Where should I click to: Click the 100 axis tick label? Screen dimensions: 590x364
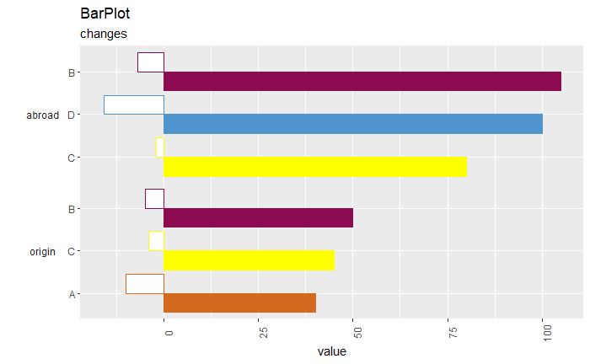point(548,333)
